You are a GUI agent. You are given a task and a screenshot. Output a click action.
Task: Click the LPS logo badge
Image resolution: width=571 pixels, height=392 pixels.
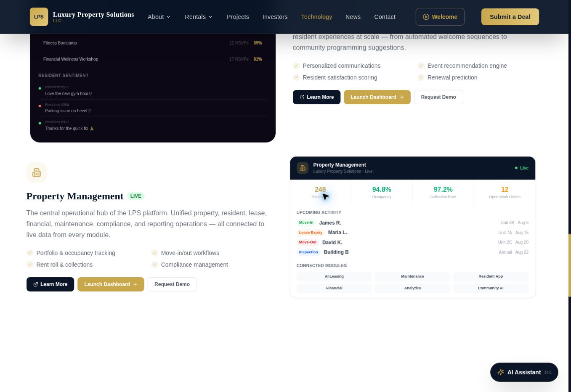(x=39, y=17)
